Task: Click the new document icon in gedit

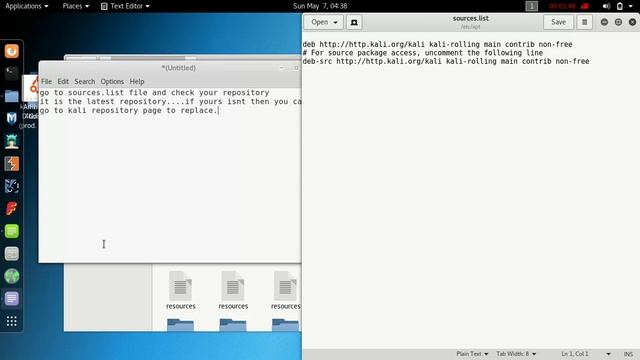Action: 354,22
